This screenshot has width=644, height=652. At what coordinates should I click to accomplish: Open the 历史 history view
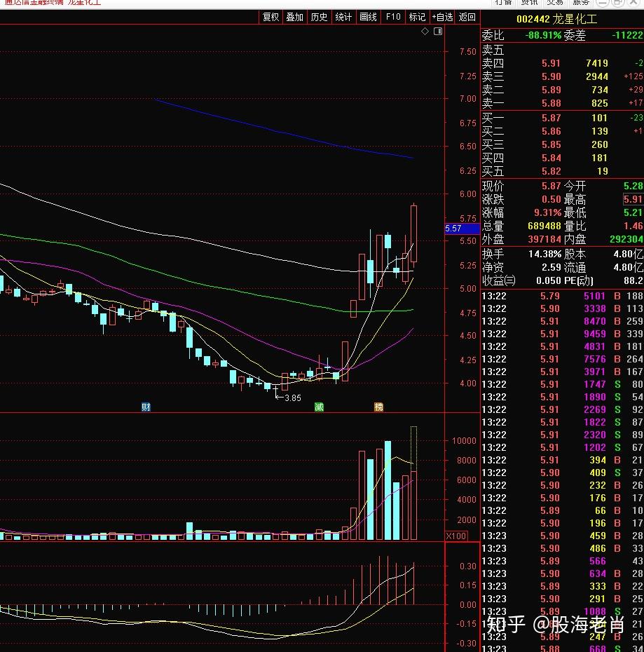click(x=319, y=18)
